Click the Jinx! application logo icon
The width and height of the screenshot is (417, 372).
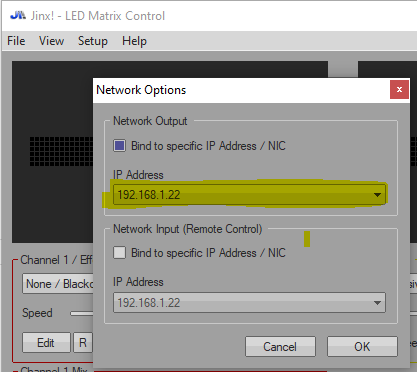coord(18,15)
